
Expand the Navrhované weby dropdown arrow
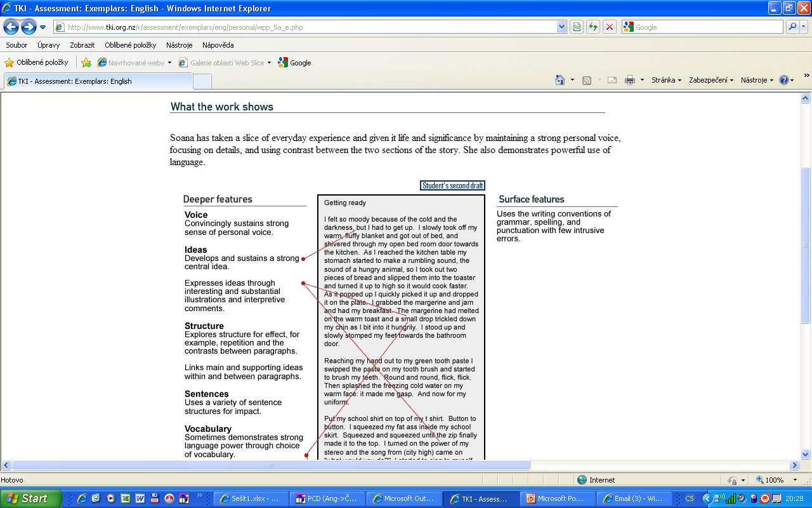click(169, 63)
